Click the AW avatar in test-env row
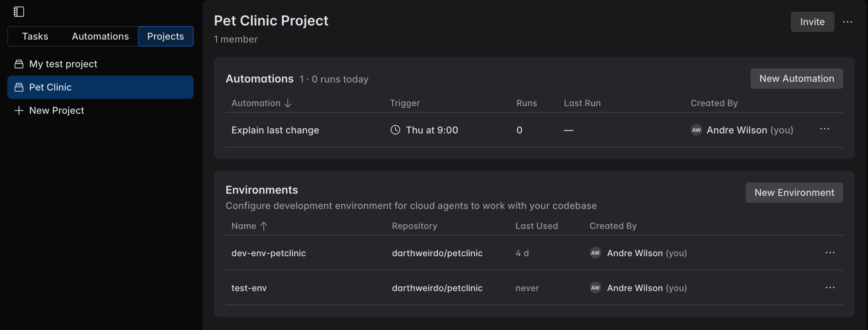 coord(595,288)
